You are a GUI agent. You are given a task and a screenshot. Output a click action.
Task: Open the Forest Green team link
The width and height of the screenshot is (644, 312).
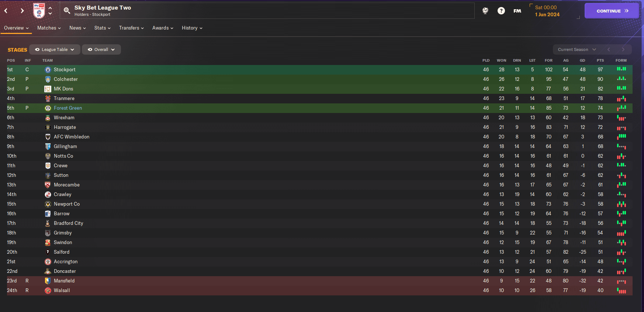coord(68,108)
